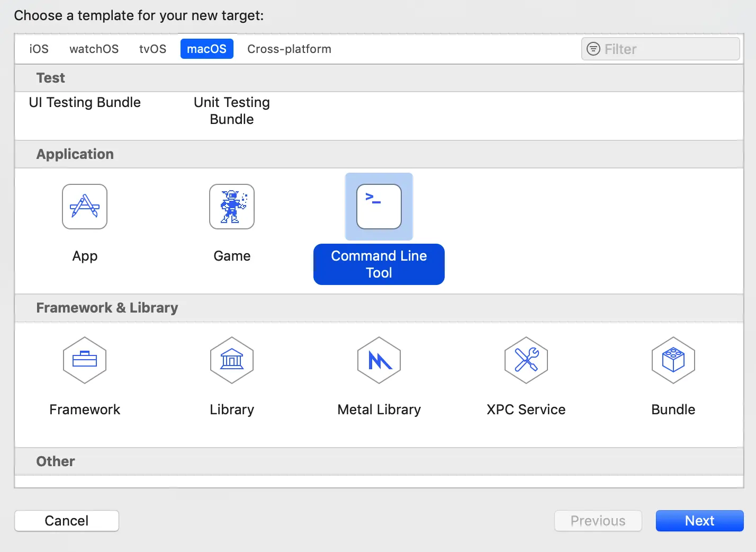Image resolution: width=756 pixels, height=552 pixels.
Task: Click the Next button
Action: [700, 521]
